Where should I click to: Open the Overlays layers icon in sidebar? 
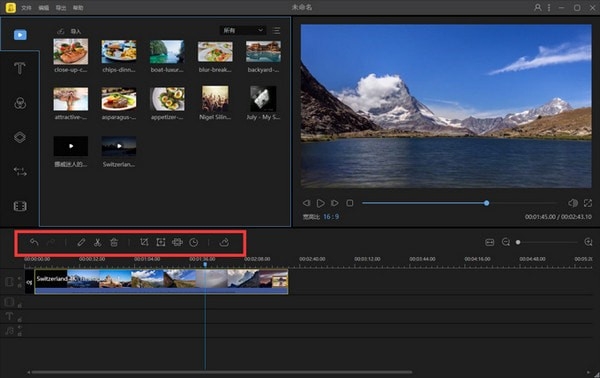tap(20, 137)
